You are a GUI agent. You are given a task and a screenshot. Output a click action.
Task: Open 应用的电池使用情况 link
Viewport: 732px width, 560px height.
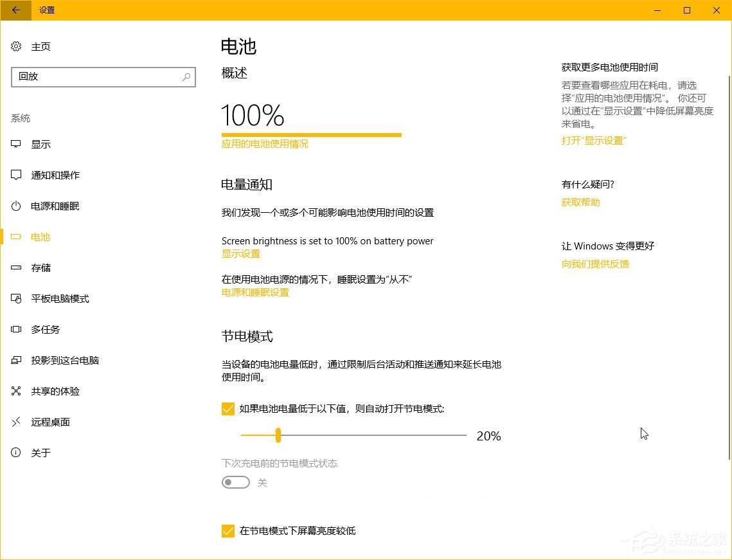point(264,144)
